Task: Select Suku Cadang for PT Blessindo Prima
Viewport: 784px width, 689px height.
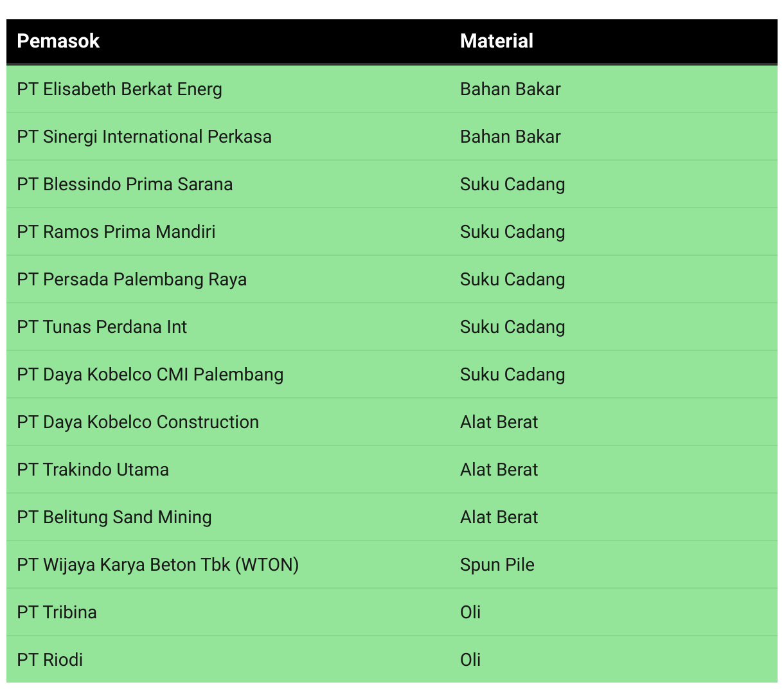Action: (x=513, y=184)
